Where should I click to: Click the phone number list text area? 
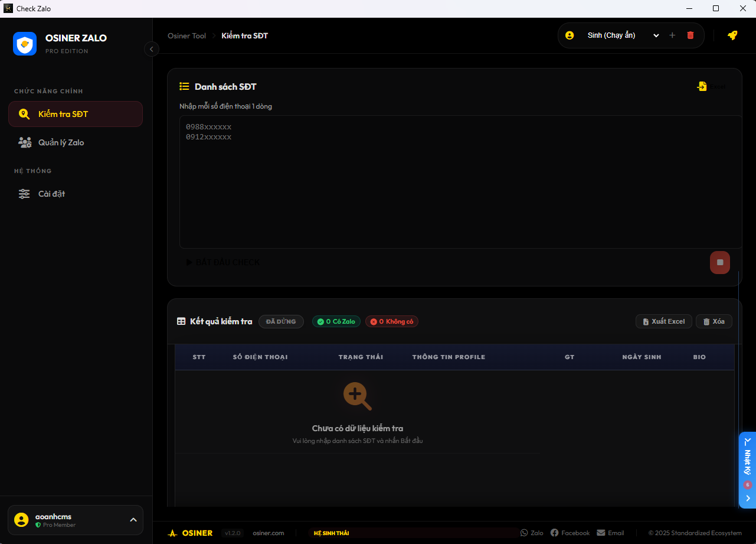[460, 182]
